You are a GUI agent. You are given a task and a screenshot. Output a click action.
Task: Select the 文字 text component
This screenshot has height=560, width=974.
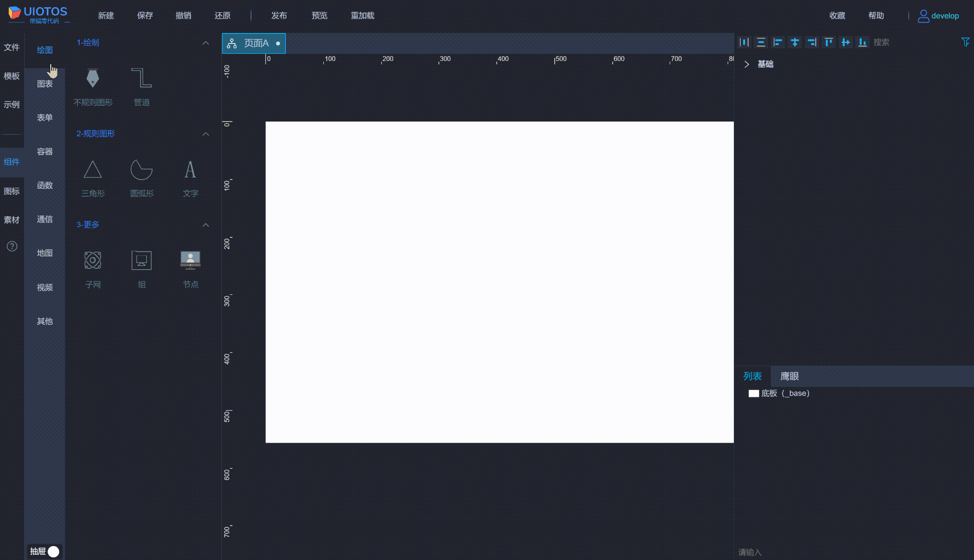[x=190, y=176]
